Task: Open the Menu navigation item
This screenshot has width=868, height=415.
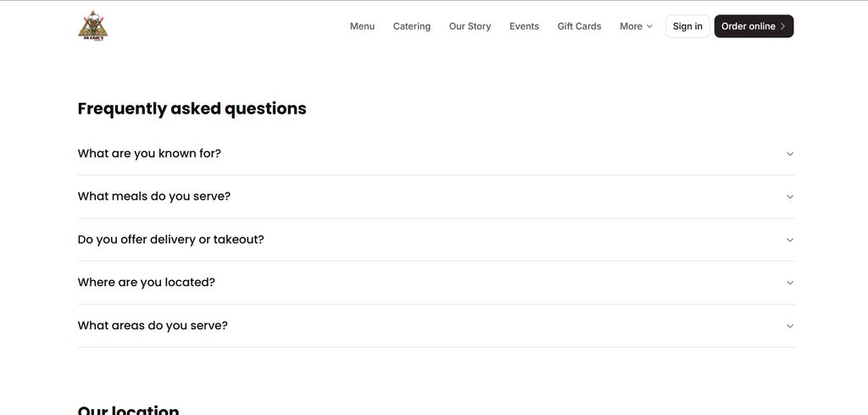Action: coord(362,26)
